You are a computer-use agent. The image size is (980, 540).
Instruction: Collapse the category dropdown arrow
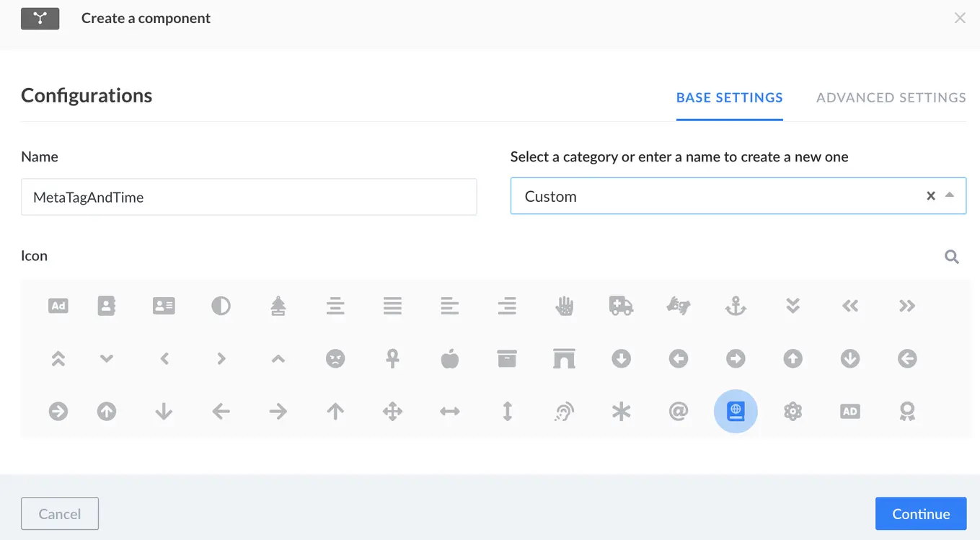(x=950, y=195)
